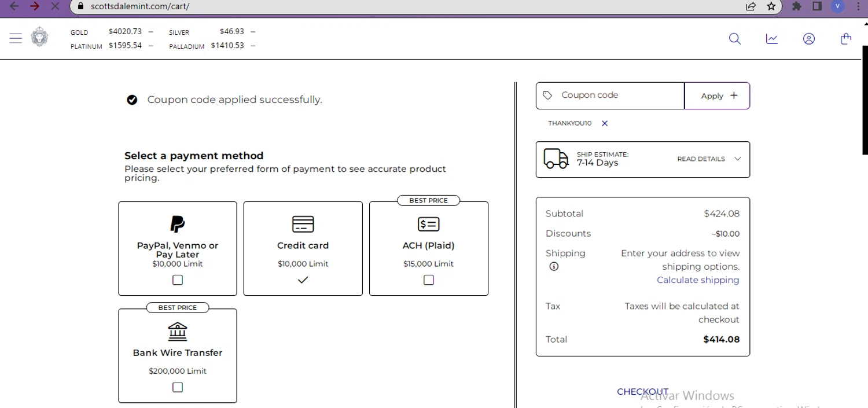Screen dimensions: 868x408
Task: Click the 7-14 Days ship estimate
Action: click(x=597, y=163)
